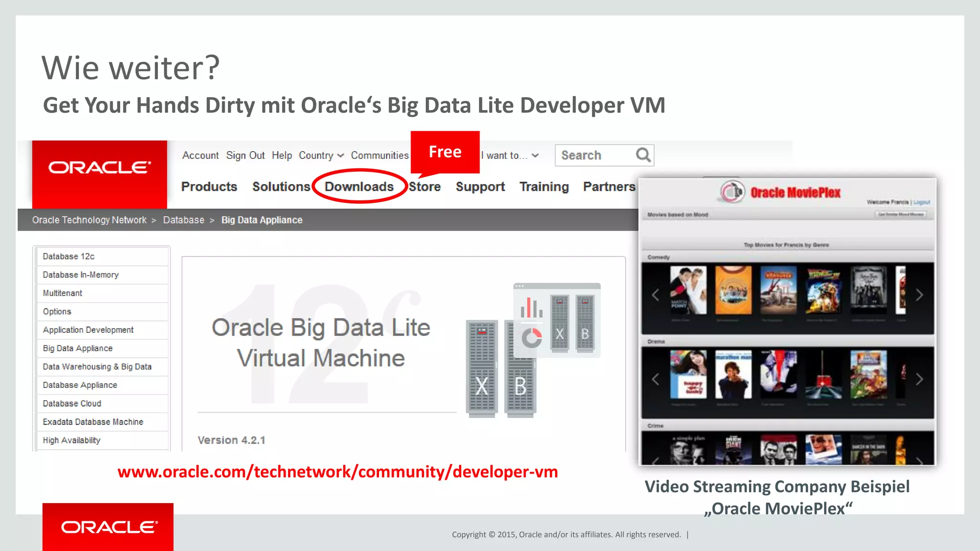Select Database In-Memory in the sidebar
The height and width of the screenshot is (551, 980).
pos(102,275)
